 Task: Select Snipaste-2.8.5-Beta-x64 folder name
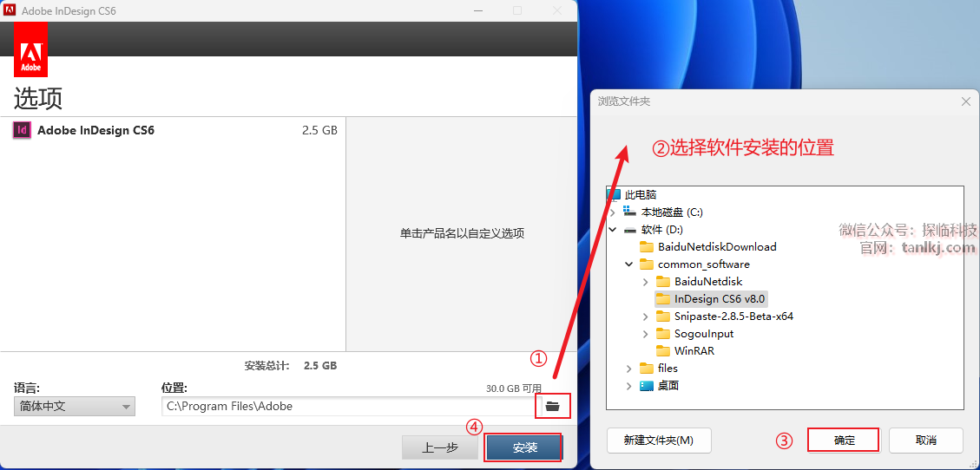click(x=733, y=317)
